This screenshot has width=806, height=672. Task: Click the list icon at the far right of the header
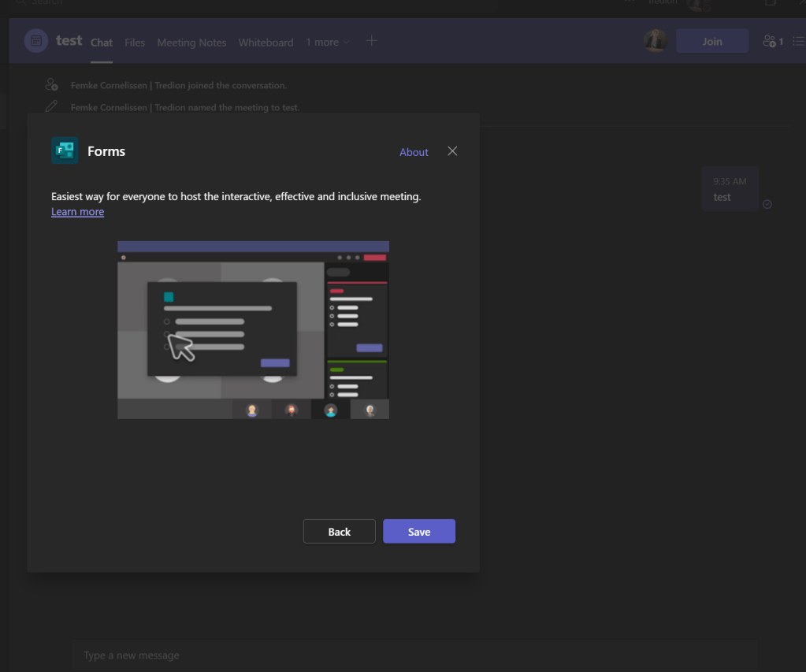point(797,41)
